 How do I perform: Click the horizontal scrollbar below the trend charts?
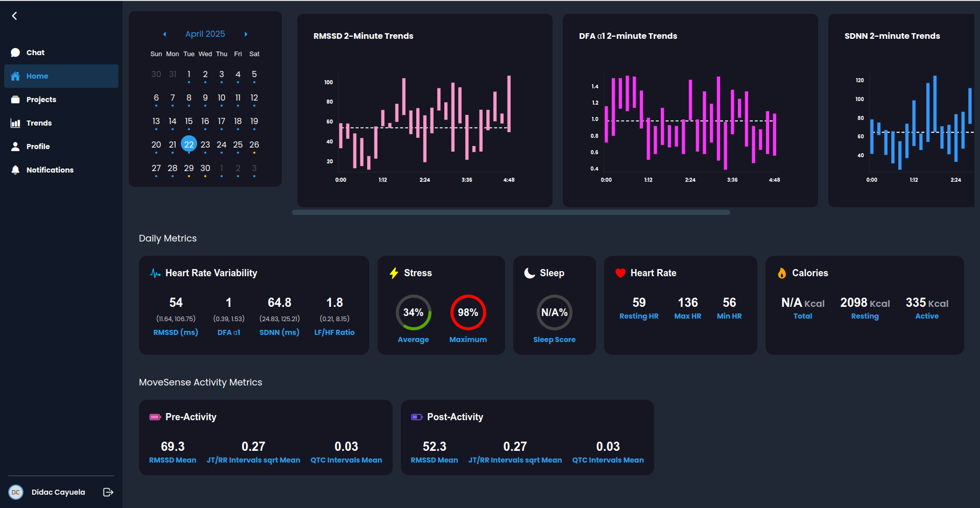coord(510,212)
